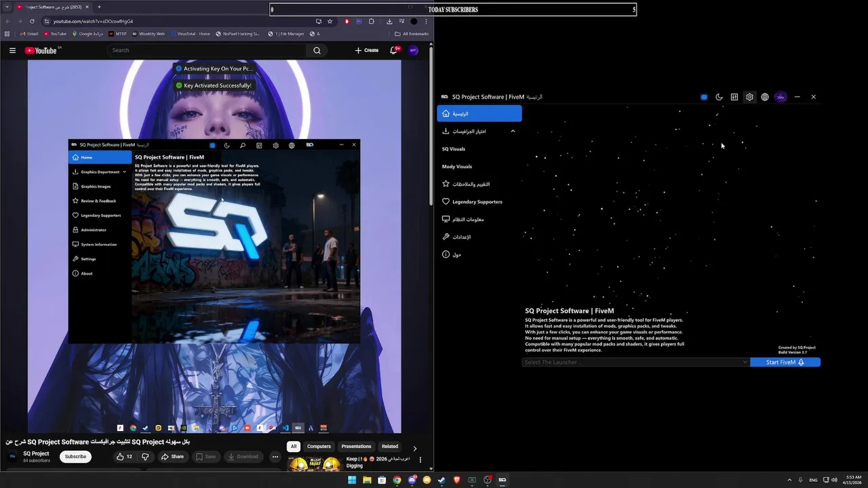This screenshot has width=868, height=488.
Task: Open the gear settings icon in SQ title bar
Action: click(749, 97)
